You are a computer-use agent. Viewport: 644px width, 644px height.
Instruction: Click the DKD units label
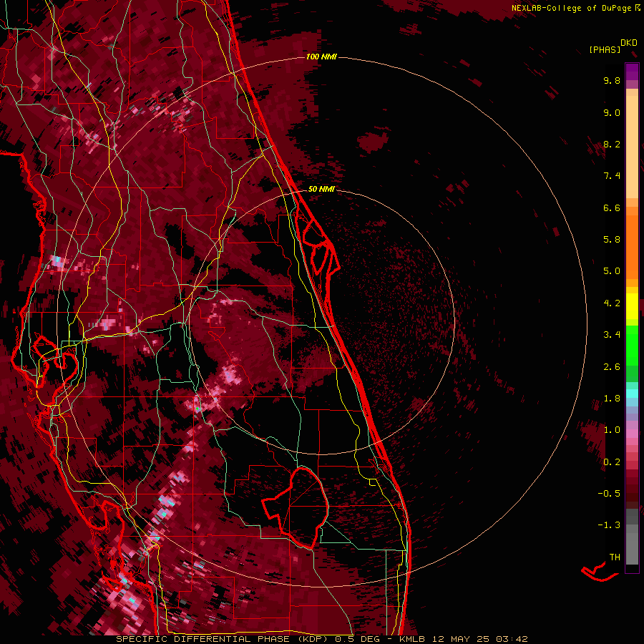(x=629, y=43)
